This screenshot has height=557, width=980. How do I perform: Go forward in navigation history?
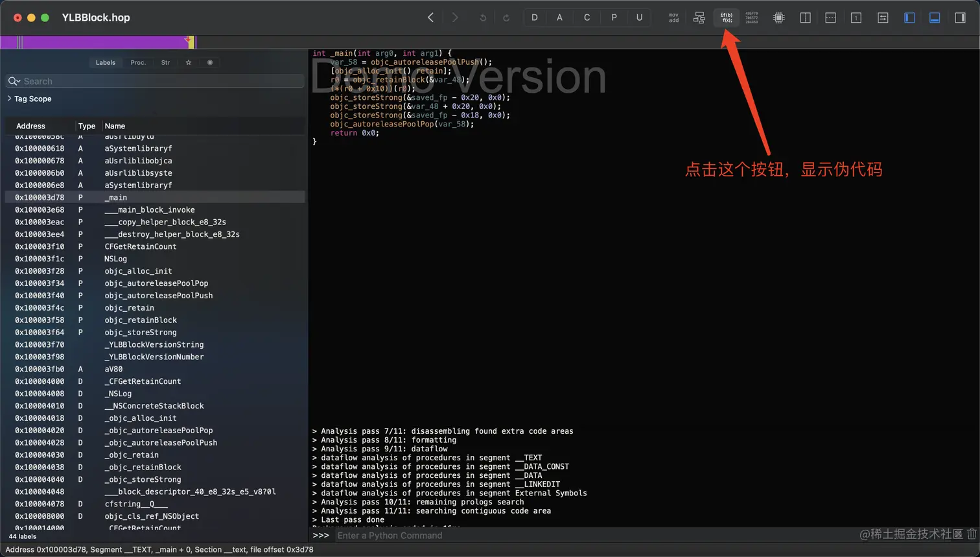pos(455,18)
